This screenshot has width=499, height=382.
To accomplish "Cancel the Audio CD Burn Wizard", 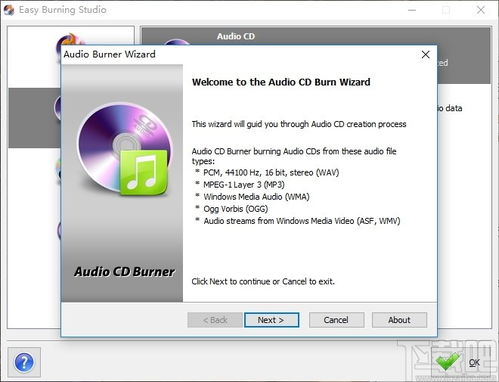I will point(336,320).
